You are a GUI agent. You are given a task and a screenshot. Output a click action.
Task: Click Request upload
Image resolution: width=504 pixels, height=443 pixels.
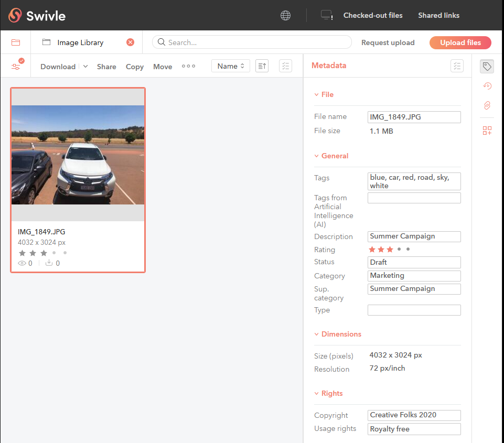[x=388, y=42]
